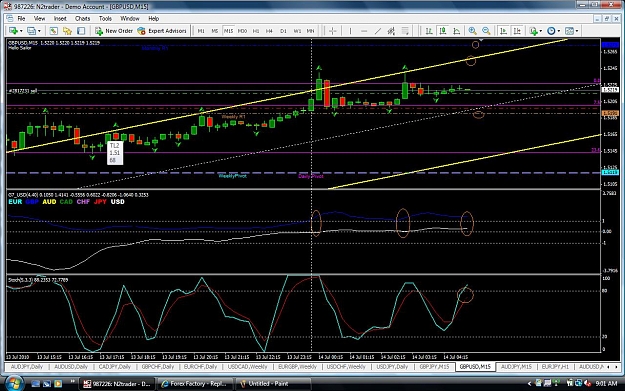Click the 9:01 AM system clock
The image size is (625, 391).
pyautogui.click(x=606, y=383)
